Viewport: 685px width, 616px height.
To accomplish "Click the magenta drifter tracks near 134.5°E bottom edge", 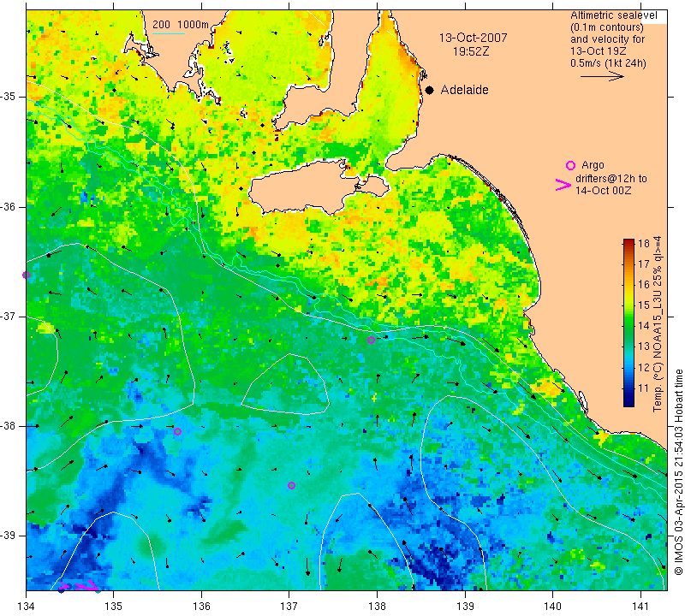I will point(79,586).
